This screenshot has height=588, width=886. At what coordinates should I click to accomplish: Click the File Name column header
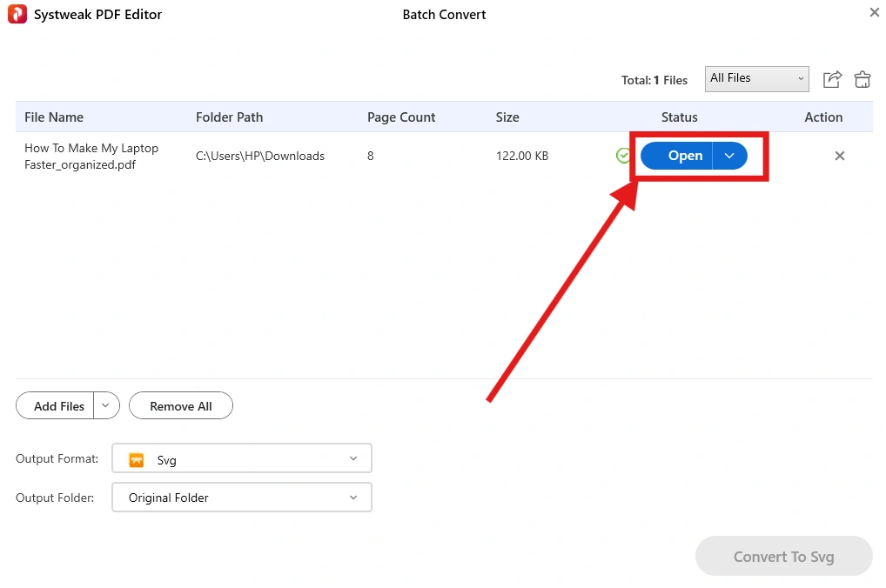[54, 117]
